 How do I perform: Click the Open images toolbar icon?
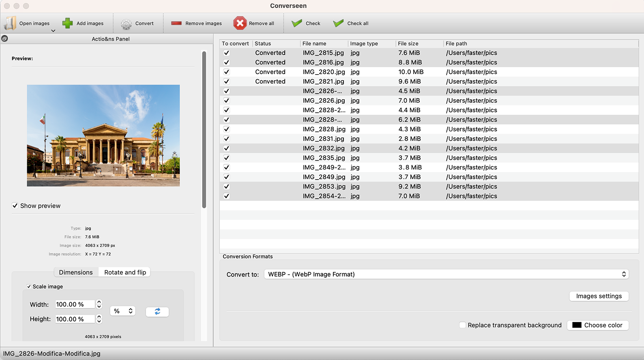pyautogui.click(x=10, y=23)
